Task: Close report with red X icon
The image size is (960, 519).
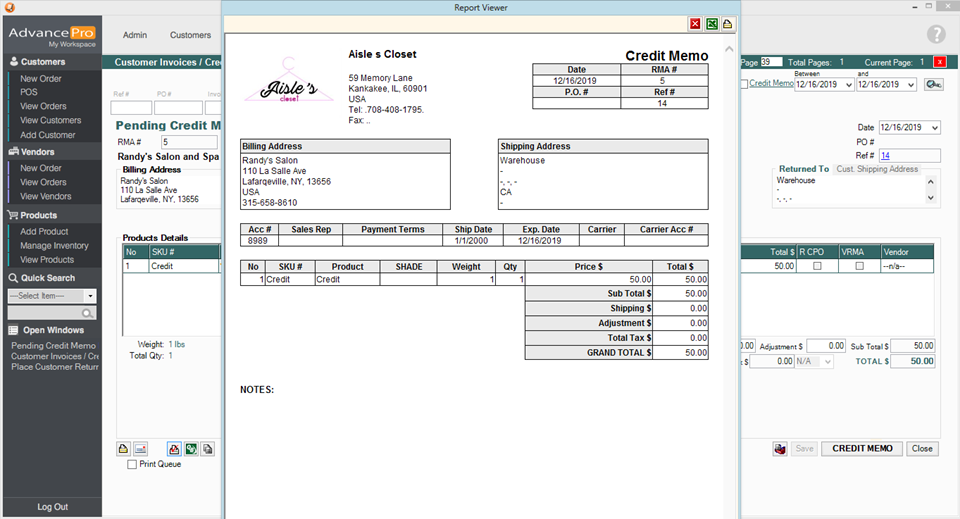Action: [695, 24]
